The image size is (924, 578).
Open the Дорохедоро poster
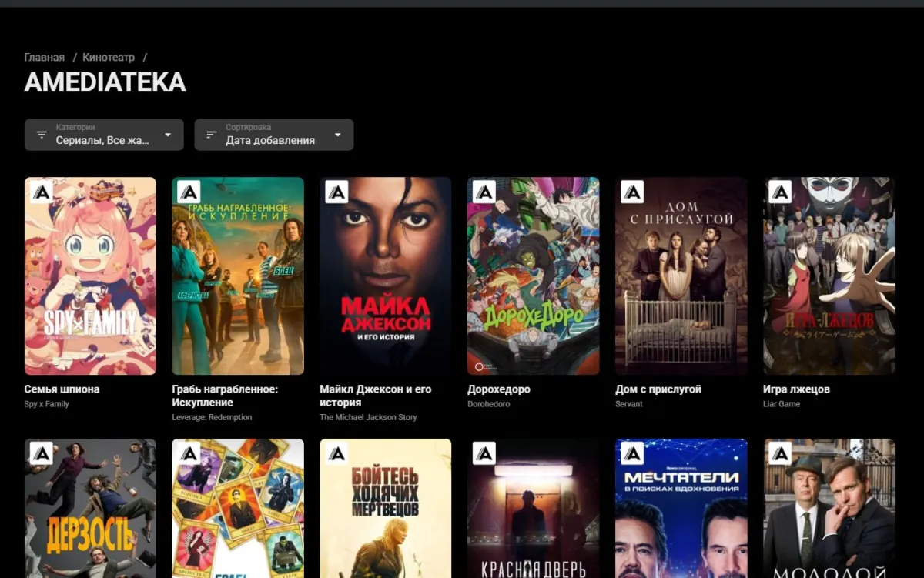(534, 276)
